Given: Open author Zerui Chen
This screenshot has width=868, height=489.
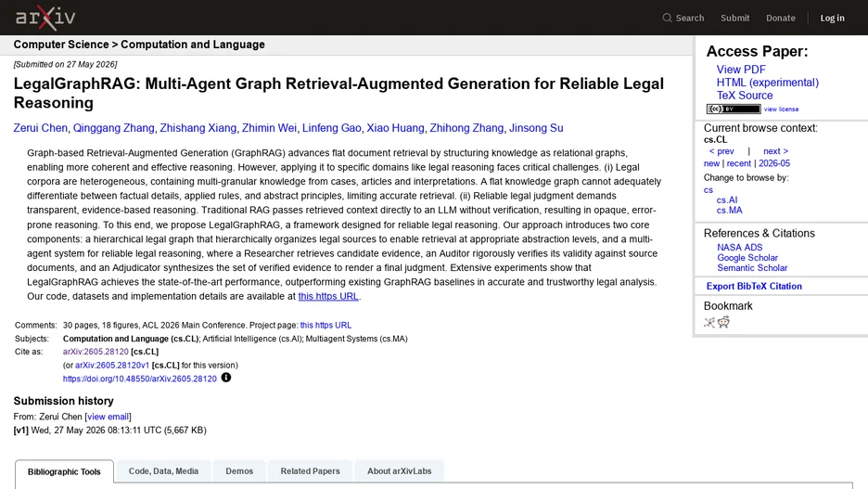Looking at the screenshot, I should click(41, 128).
